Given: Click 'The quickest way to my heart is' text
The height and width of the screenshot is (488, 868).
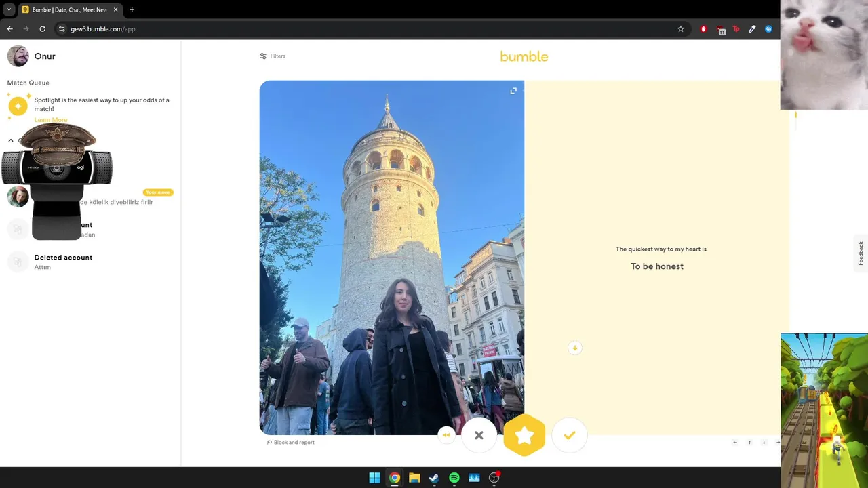Looking at the screenshot, I should pos(661,249).
